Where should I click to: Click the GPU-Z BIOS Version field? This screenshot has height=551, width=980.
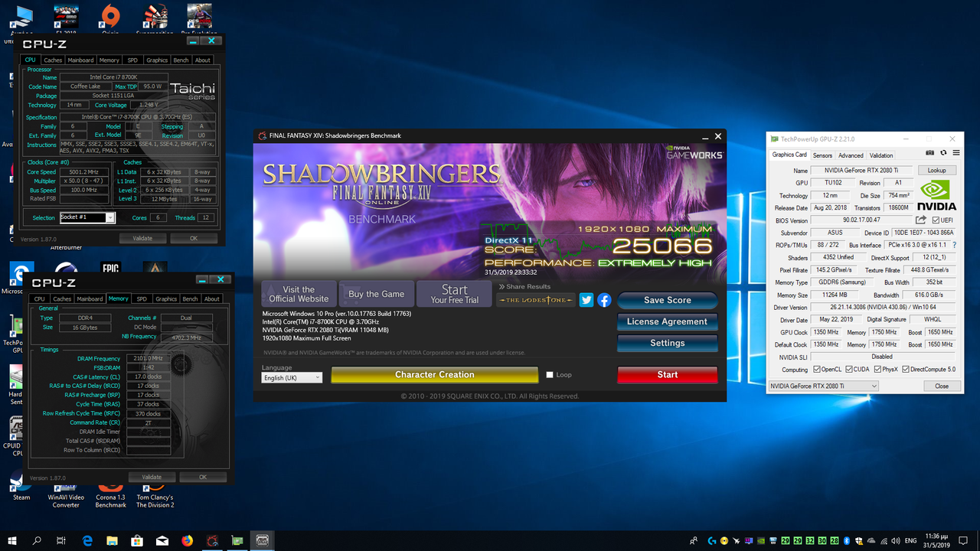[861, 220]
